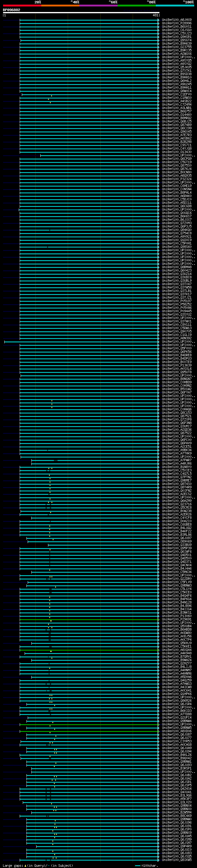The height and width of the screenshot is (868, 197).
Task: Select the UniRef100_Q6PK56 label
Action: pos(177,351)
